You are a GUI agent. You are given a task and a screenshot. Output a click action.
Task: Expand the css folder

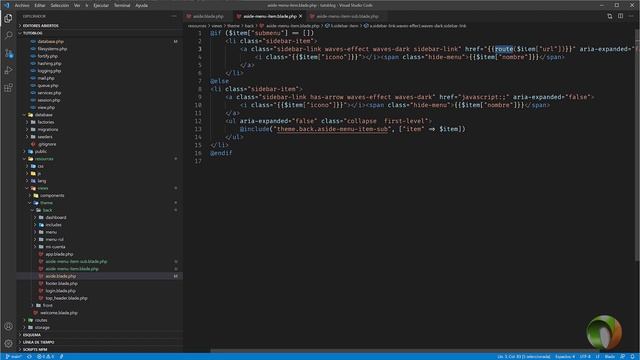click(40, 166)
